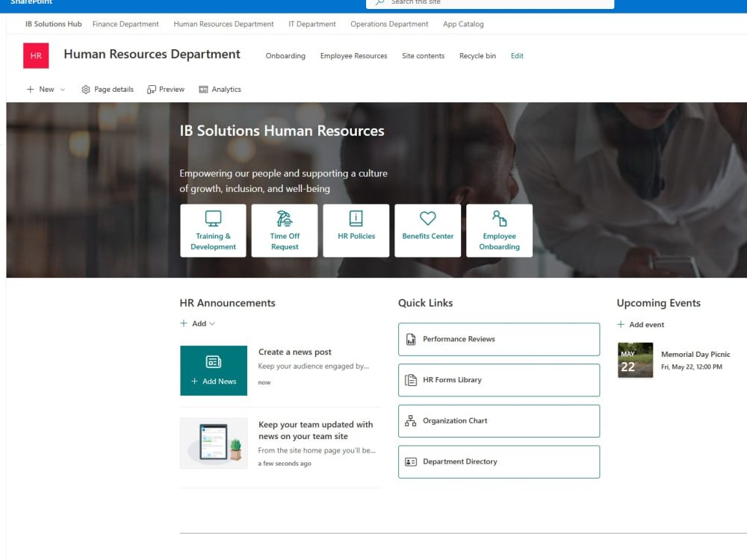Click 'Fri, May 22, 12:00 PM' event time
This screenshot has width=747, height=560.
click(691, 367)
